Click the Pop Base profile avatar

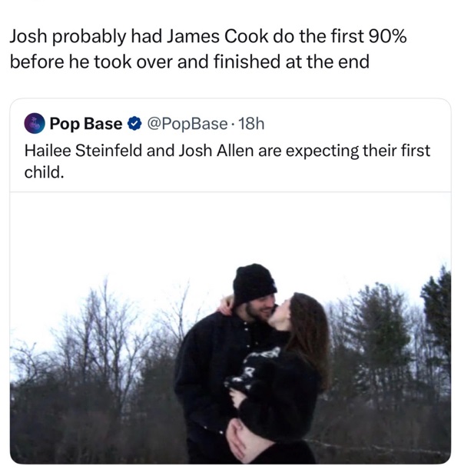35,123
